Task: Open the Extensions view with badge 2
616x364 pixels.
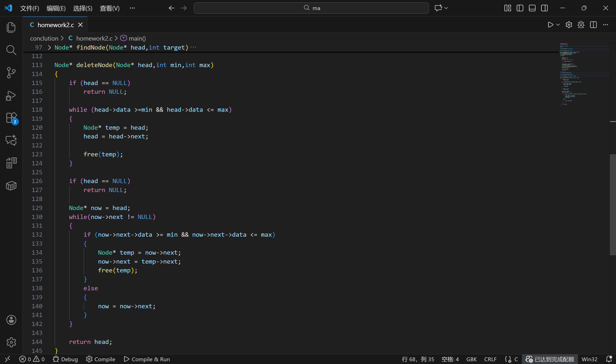Action: coord(11,118)
